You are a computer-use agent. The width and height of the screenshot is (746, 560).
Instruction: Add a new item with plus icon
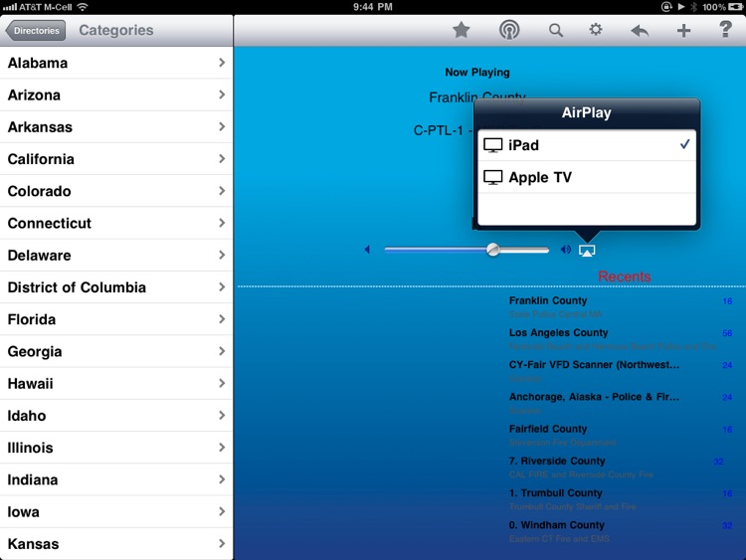point(683,31)
